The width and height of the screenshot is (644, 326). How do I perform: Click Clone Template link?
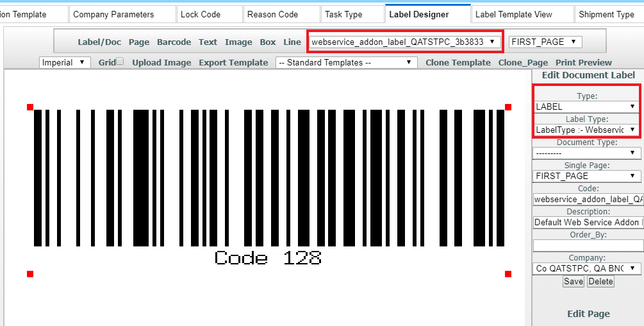458,62
